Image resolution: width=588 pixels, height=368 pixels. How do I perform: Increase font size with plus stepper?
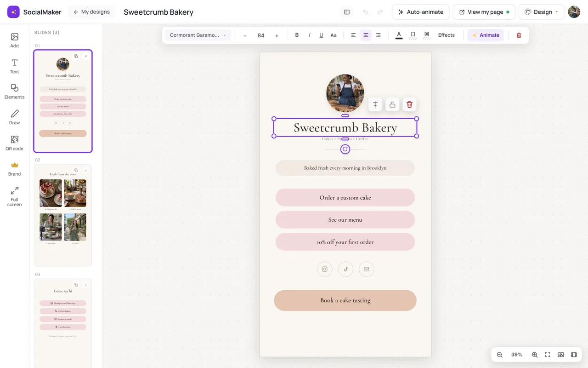[277, 35]
